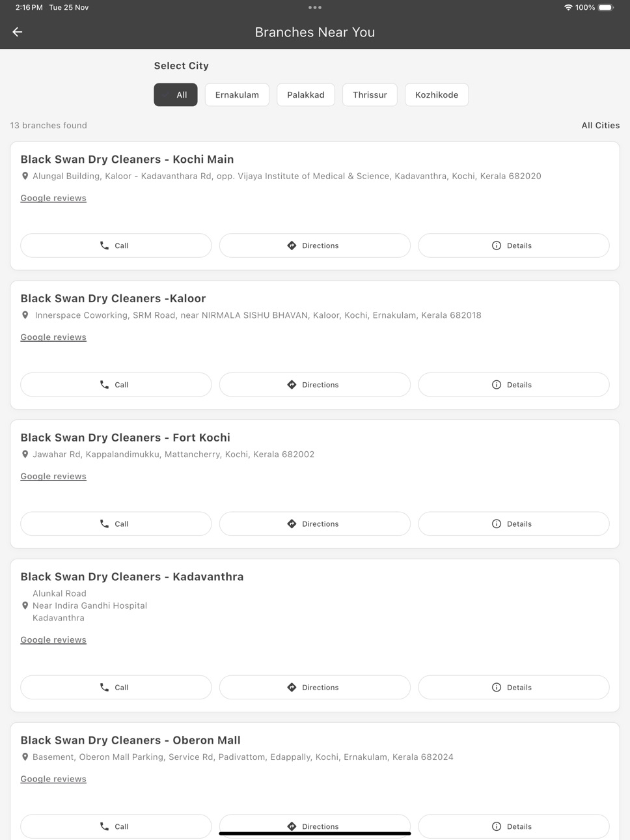The width and height of the screenshot is (630, 840).
Task: Tap location pin beside Oberon Mall address
Action: tap(25, 757)
